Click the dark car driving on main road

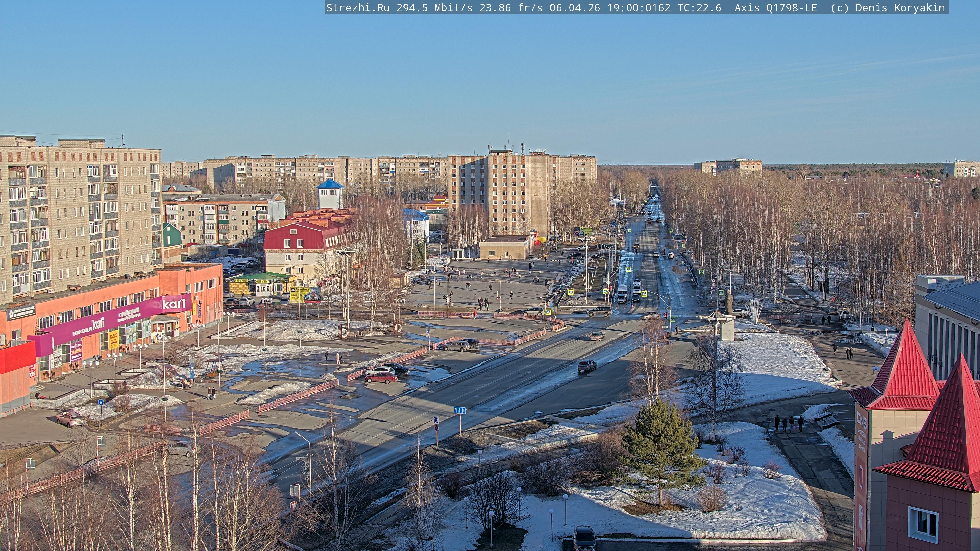coord(587,366)
